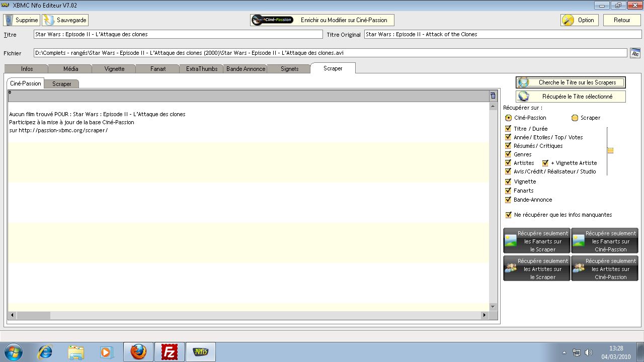Click the Abc rename icon beside Fichier
This screenshot has height=362, width=644.
635,53
